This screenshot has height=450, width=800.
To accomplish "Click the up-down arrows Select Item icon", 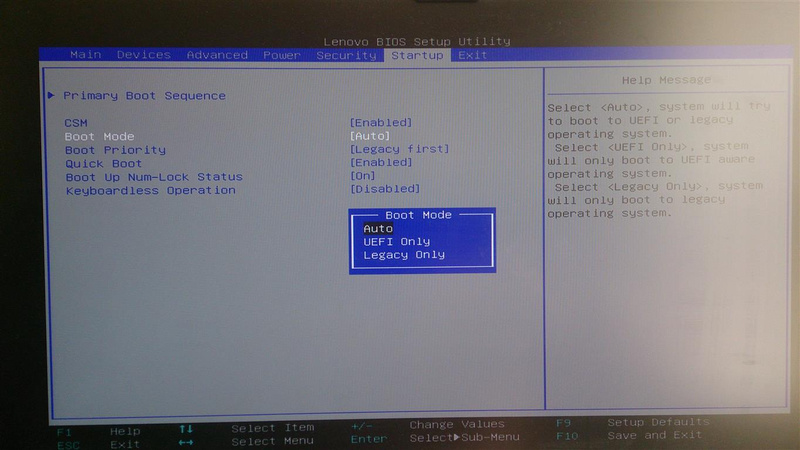I will click(186, 429).
